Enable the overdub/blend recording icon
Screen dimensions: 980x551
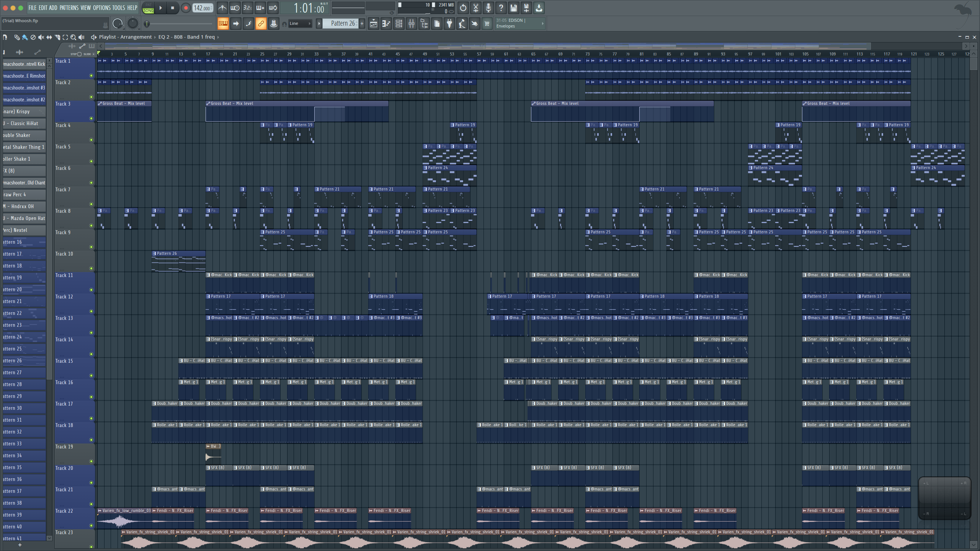(260, 8)
